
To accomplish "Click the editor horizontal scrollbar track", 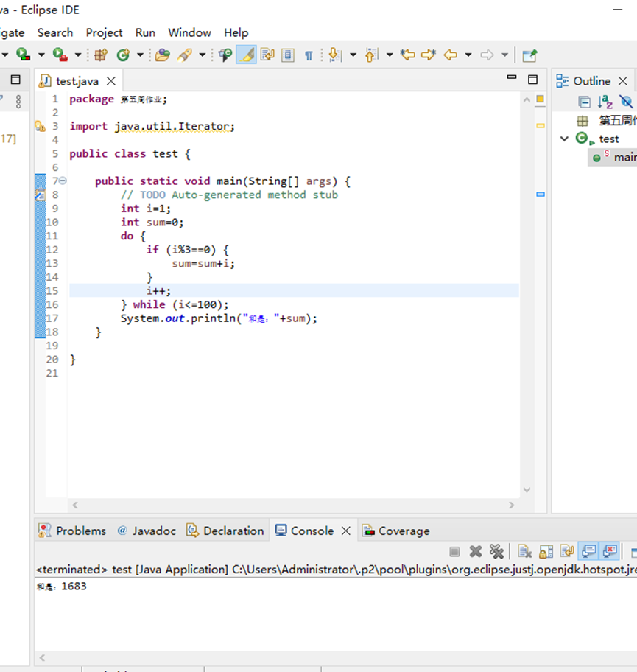I will coord(295,505).
